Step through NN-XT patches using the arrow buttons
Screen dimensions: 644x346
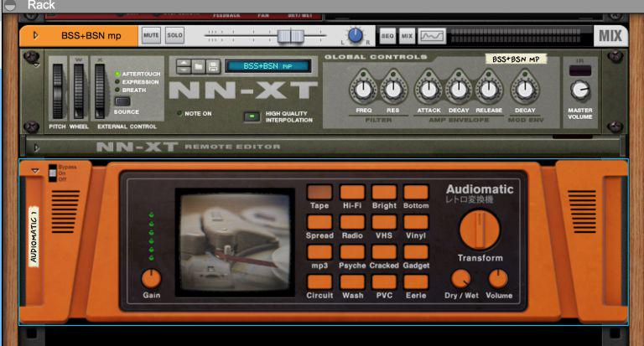click(x=184, y=66)
